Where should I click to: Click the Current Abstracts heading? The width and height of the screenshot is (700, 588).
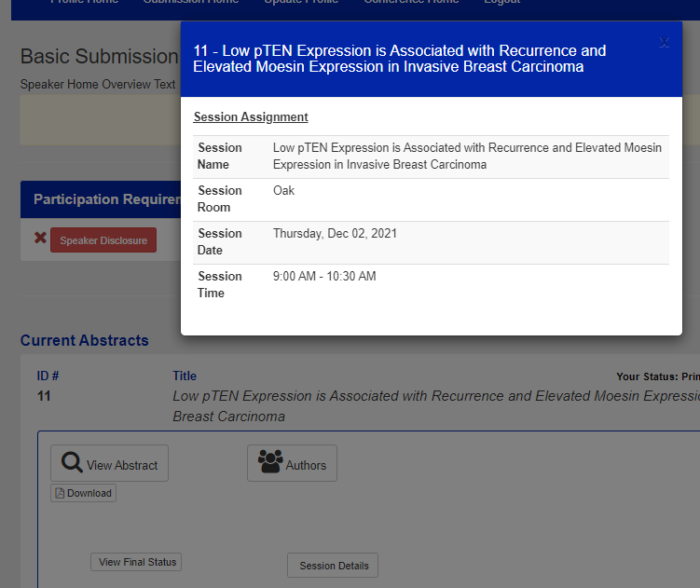pos(85,340)
